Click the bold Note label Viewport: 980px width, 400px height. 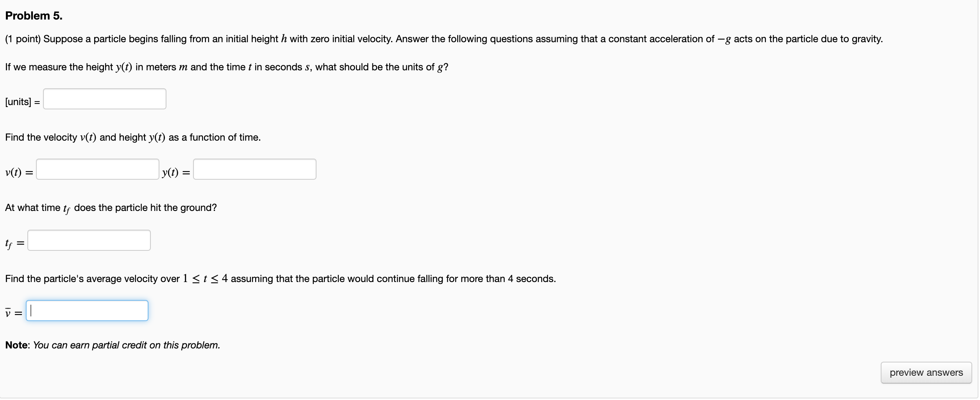tap(17, 345)
